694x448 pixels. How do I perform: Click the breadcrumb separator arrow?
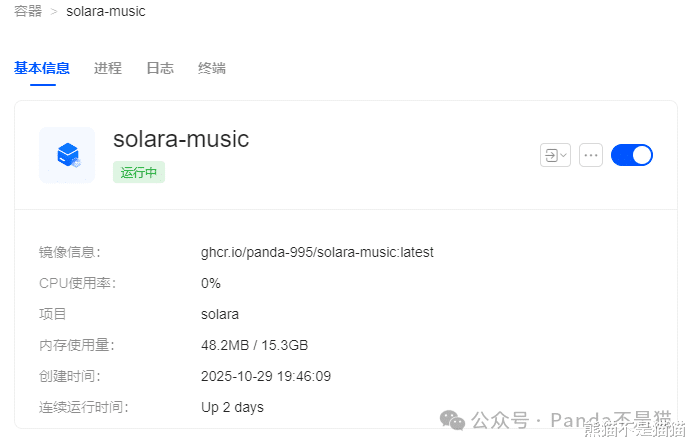[54, 12]
